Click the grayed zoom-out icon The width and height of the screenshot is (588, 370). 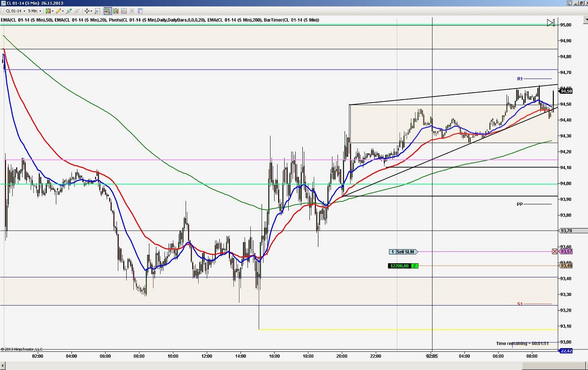[76, 11]
